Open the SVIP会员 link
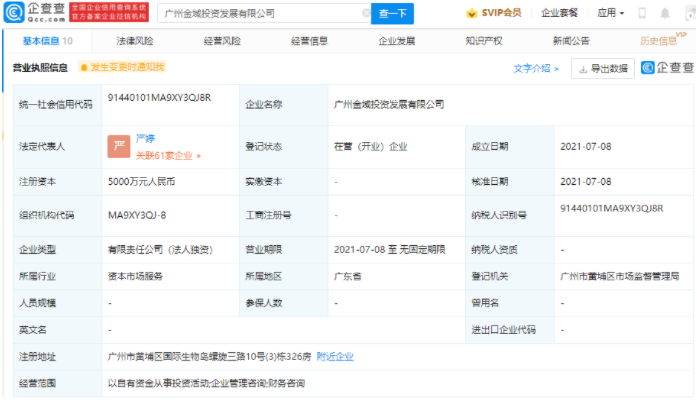697x406 pixels. pyautogui.click(x=501, y=13)
